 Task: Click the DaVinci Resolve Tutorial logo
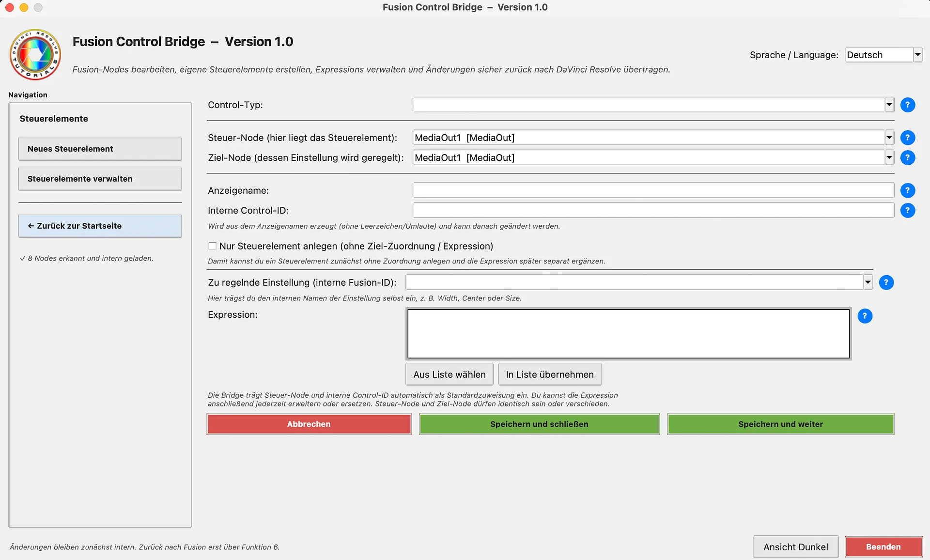pos(35,55)
